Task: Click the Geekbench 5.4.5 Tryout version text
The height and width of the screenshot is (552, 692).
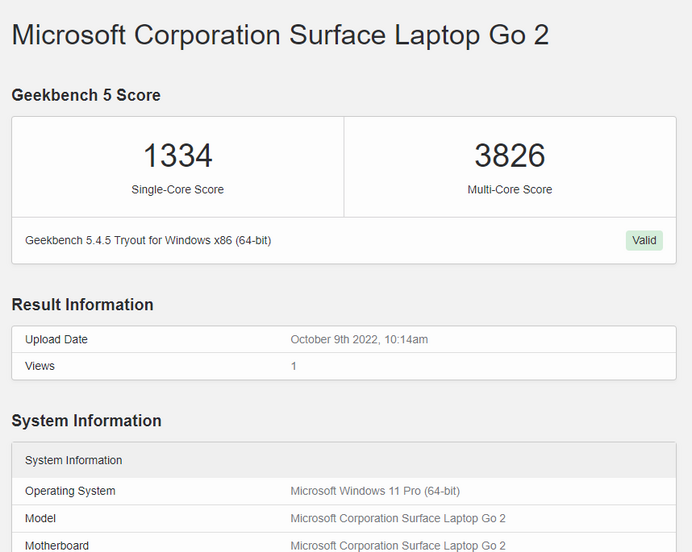Action: point(148,240)
